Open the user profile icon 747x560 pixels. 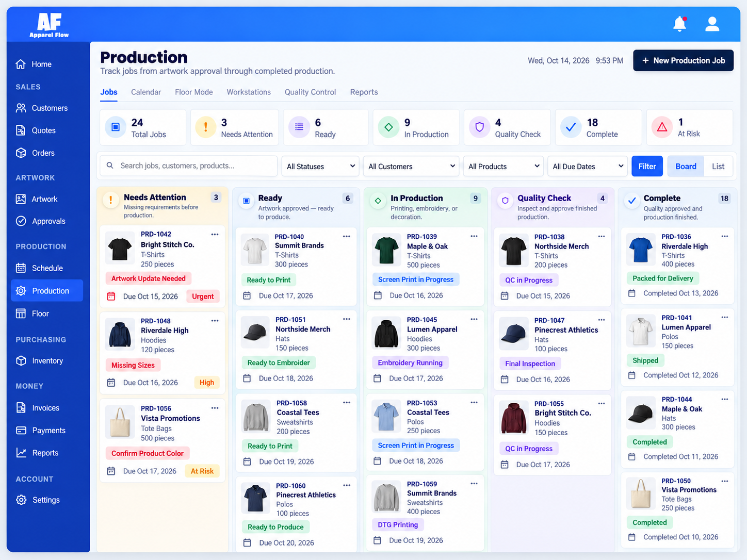[712, 24]
